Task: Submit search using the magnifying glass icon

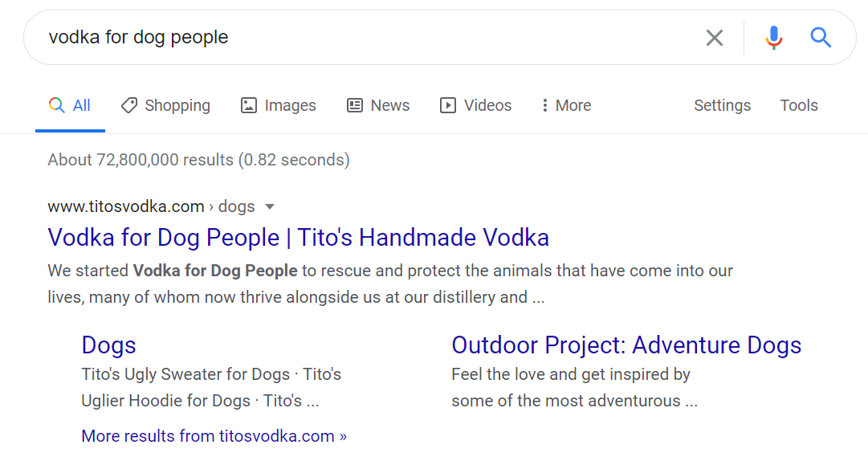Action: pyautogui.click(x=821, y=38)
